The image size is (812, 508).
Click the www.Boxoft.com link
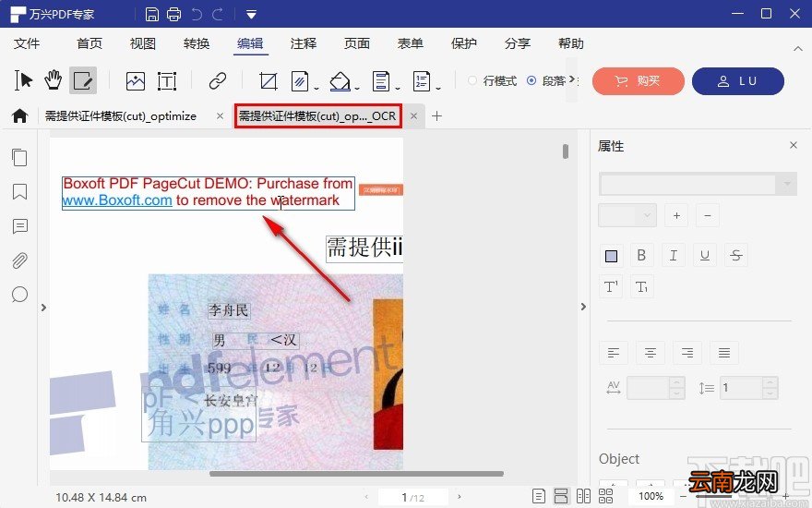click(117, 200)
